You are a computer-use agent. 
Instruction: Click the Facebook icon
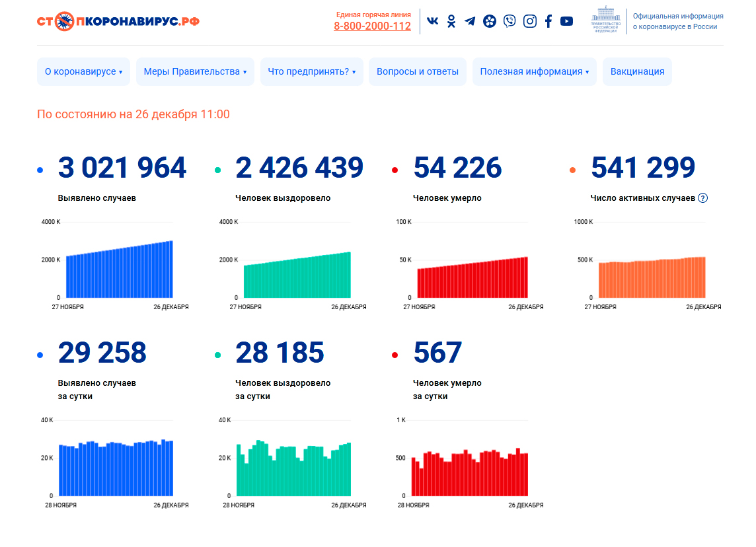tap(548, 21)
